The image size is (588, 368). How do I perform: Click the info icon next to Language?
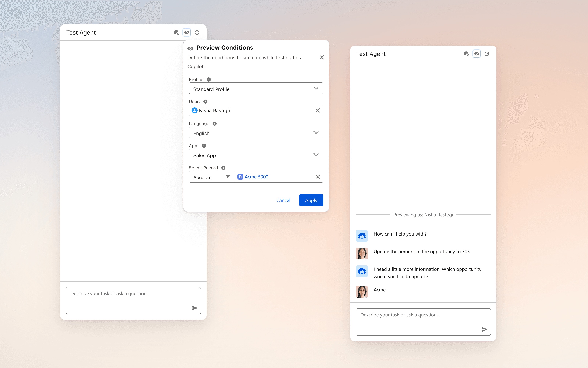click(215, 124)
